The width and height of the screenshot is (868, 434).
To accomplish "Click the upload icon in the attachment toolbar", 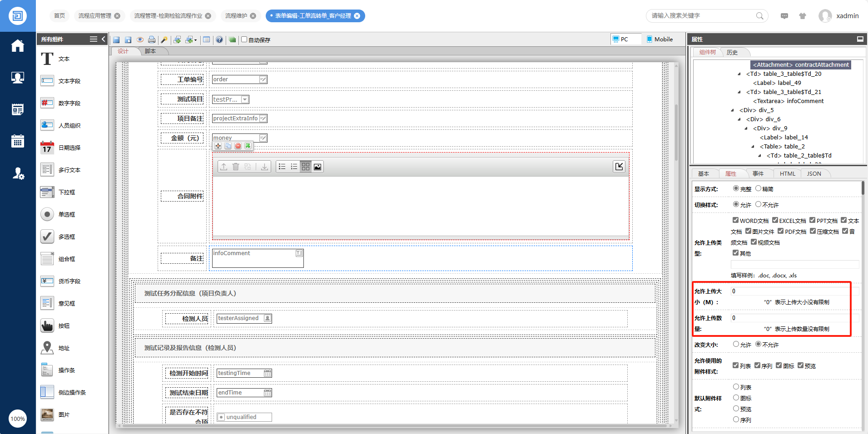I will click(x=224, y=167).
